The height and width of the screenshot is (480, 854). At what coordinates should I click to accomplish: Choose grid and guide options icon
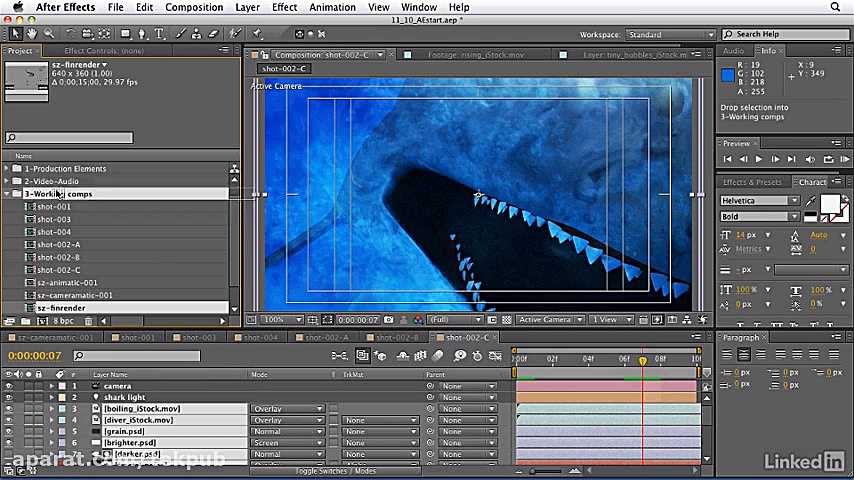point(313,320)
